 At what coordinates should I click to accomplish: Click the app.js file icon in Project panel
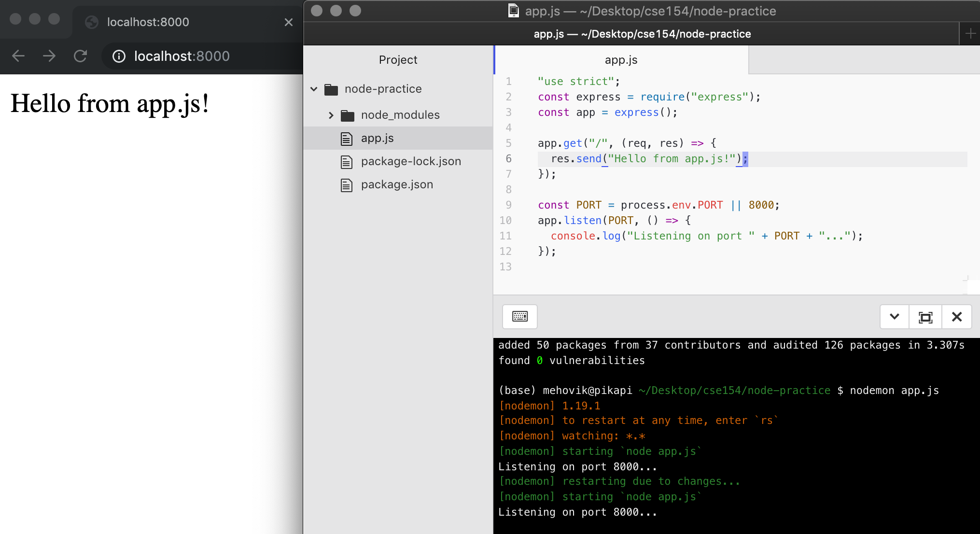(x=347, y=138)
